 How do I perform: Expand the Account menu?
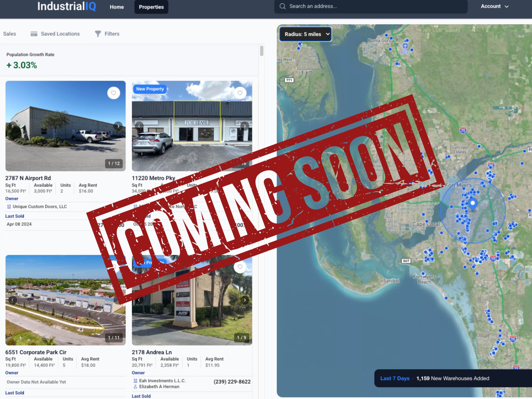[x=494, y=6]
